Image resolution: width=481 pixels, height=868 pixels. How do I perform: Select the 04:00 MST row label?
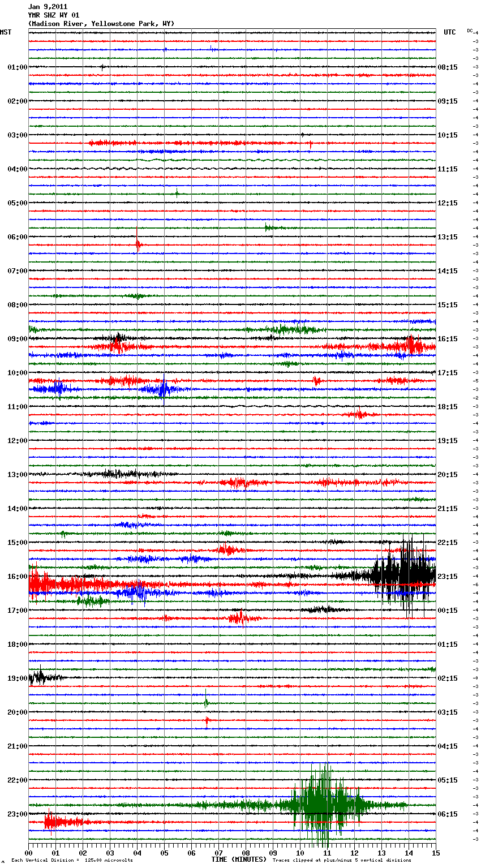[18, 169]
